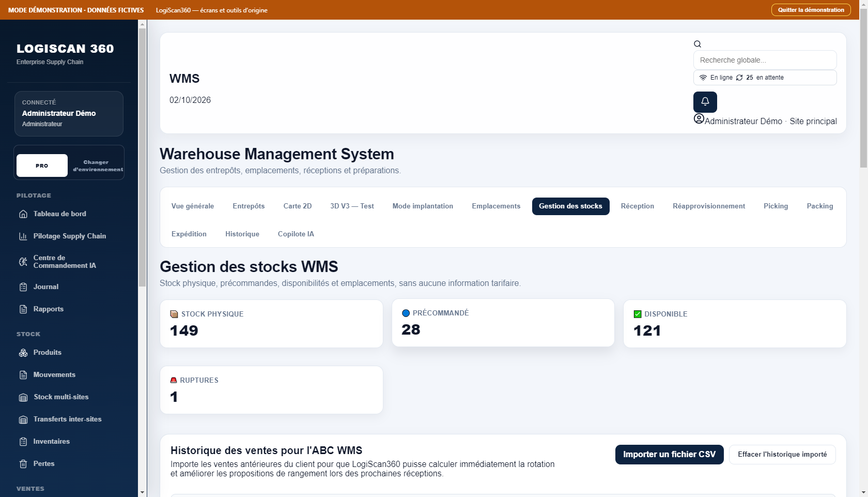The height and width of the screenshot is (497, 868).
Task: Click the Transferts inter-sites icon
Action: point(23,419)
